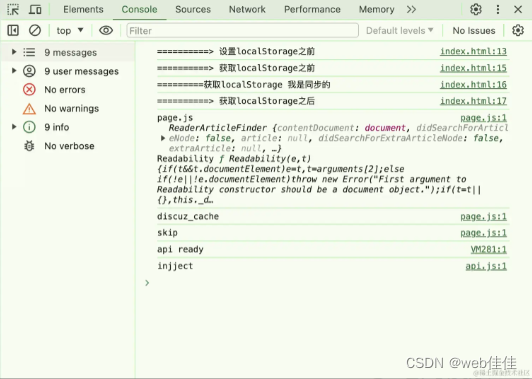Toggle the console sidebar panel icon

13,31
